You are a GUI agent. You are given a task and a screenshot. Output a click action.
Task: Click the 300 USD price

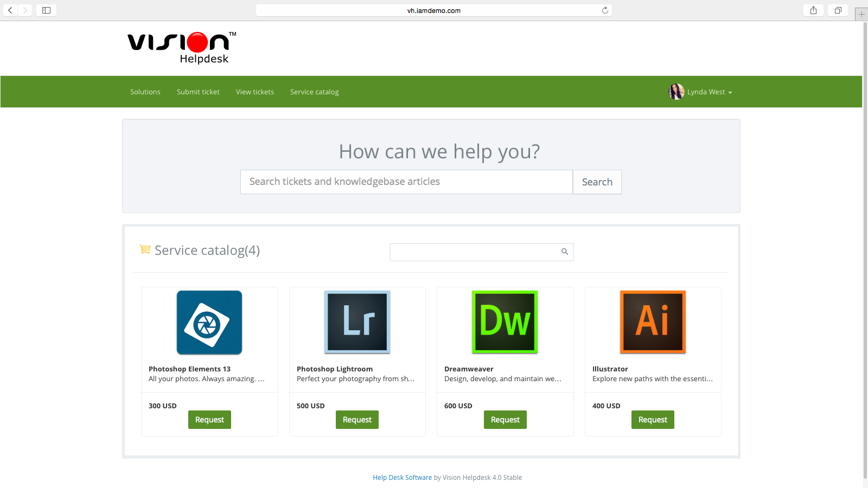click(x=163, y=406)
